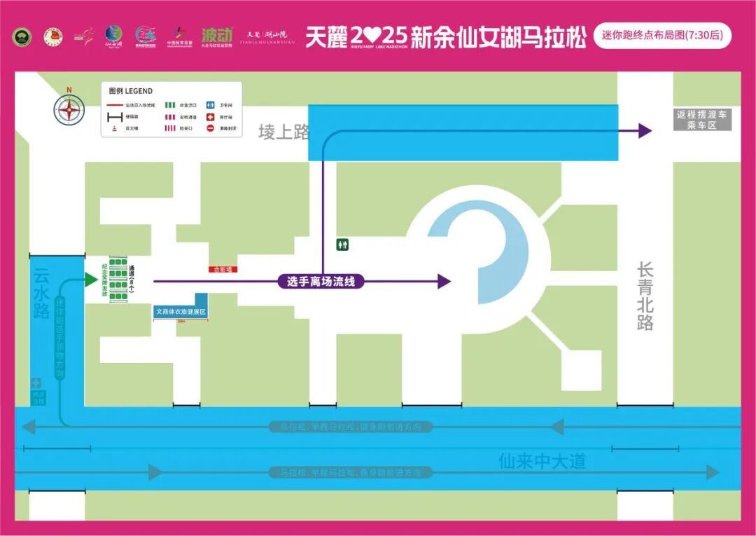
Task: Click the legend red athlete route line
Action: [x=115, y=104]
